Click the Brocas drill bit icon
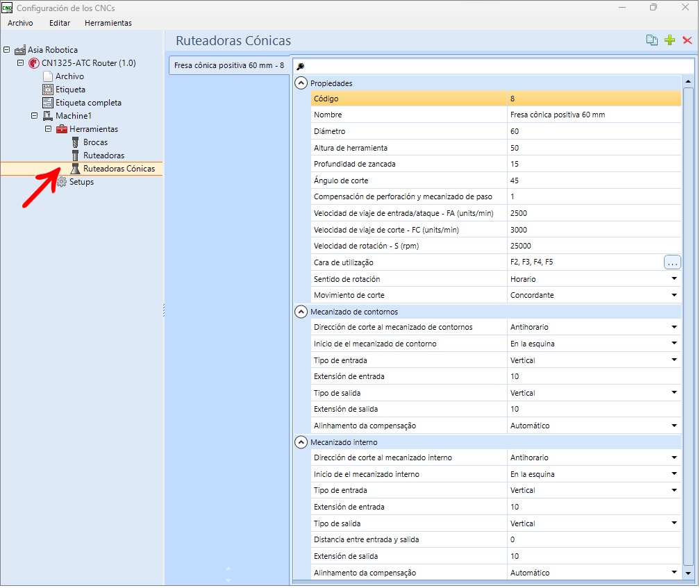Viewport: 700px width, 588px height. click(76, 142)
